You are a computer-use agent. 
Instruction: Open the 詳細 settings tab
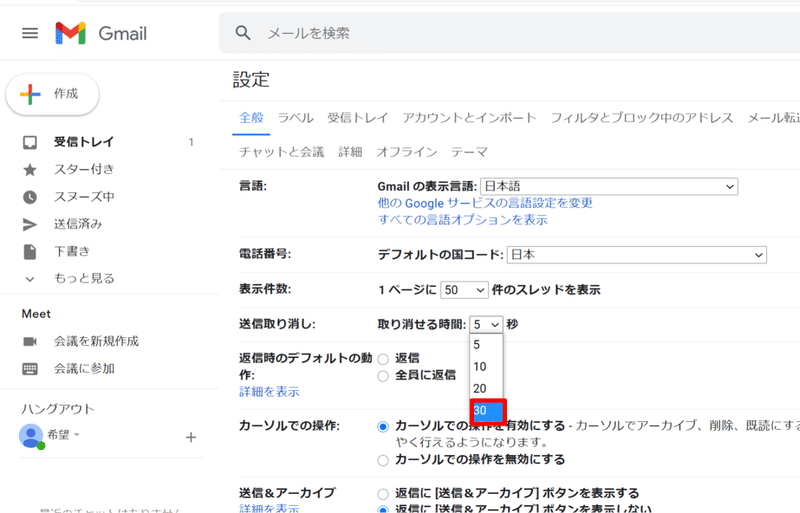350,152
